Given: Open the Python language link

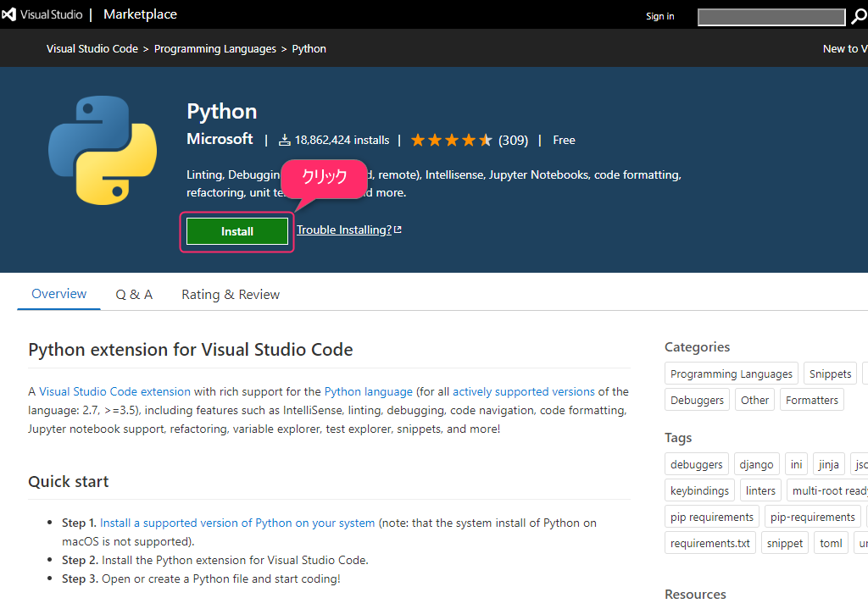Looking at the screenshot, I should tap(369, 391).
